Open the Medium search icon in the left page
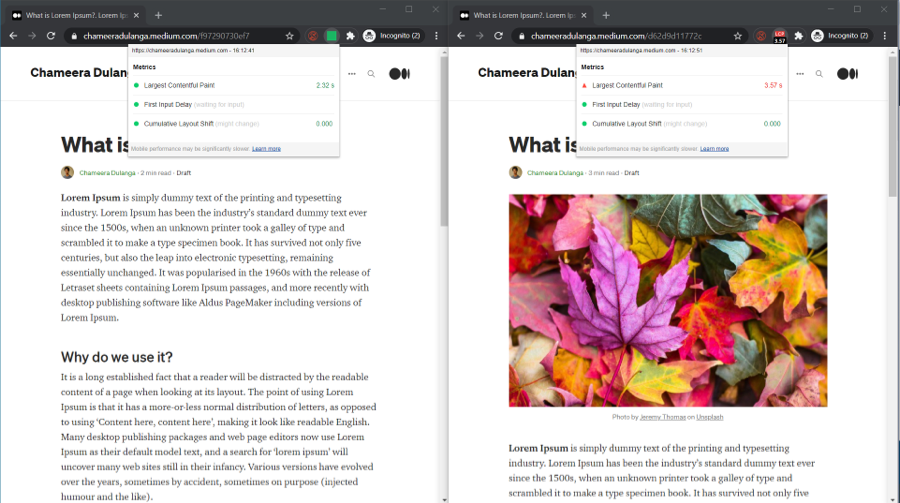Screen dimensions: 900x503 click(x=371, y=73)
